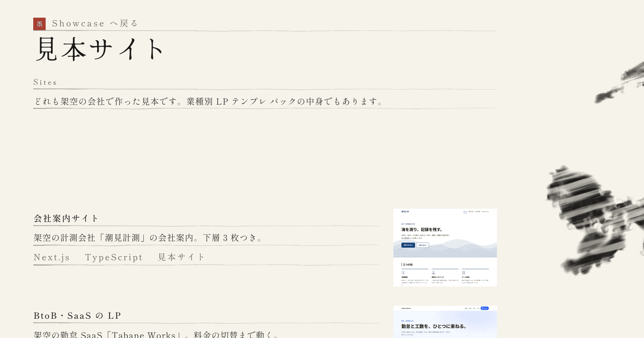Open the 会社案内サイト title link
This screenshot has width=644, height=338.
tap(66, 218)
